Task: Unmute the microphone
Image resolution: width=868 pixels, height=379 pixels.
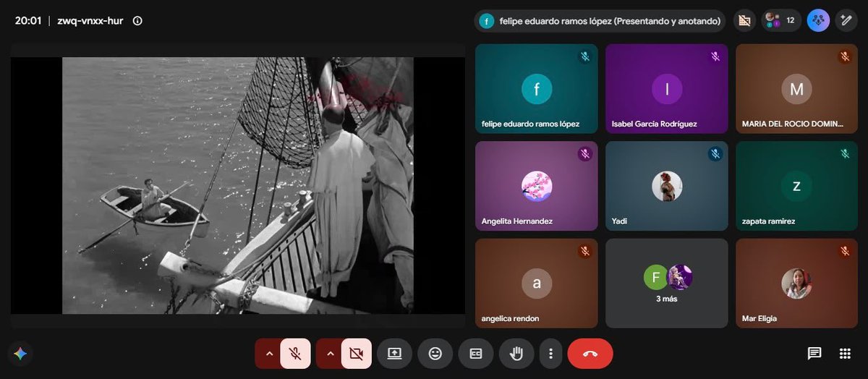Action: 295,354
